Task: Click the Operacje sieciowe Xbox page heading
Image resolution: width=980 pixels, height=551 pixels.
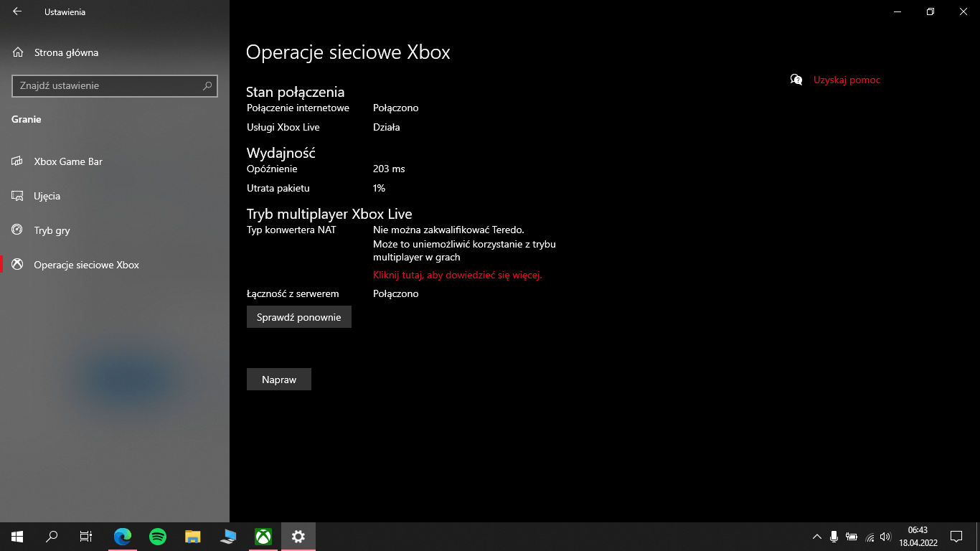Action: tap(348, 52)
